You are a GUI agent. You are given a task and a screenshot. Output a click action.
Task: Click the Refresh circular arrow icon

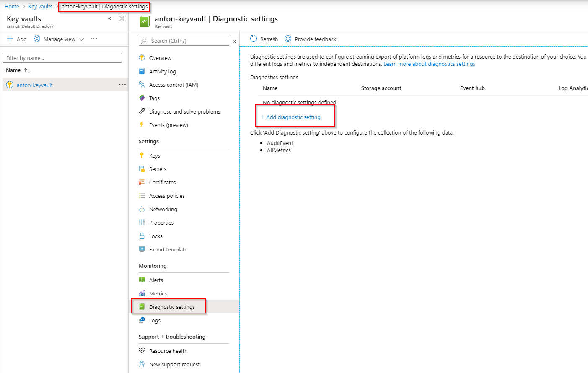[254, 39]
